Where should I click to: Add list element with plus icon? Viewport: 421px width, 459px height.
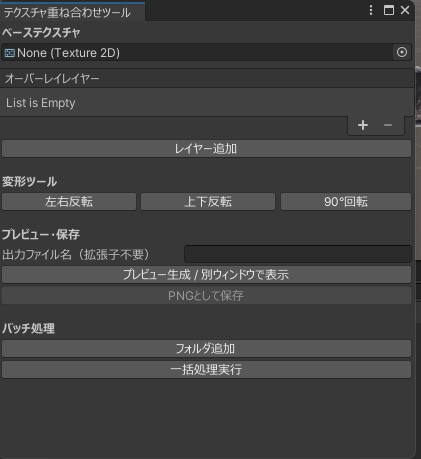pyautogui.click(x=363, y=125)
